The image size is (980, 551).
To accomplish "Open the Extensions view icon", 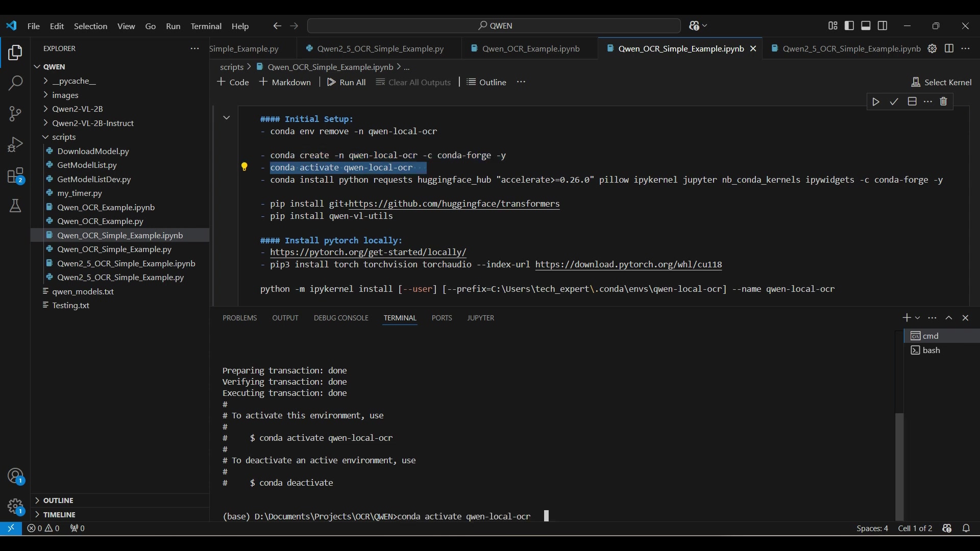I will click(x=15, y=176).
